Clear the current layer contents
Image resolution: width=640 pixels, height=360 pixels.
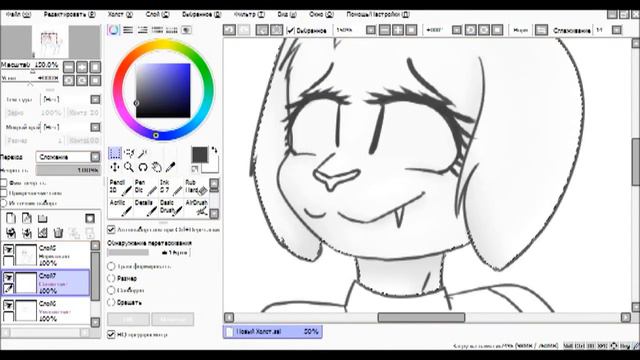(x=42, y=233)
